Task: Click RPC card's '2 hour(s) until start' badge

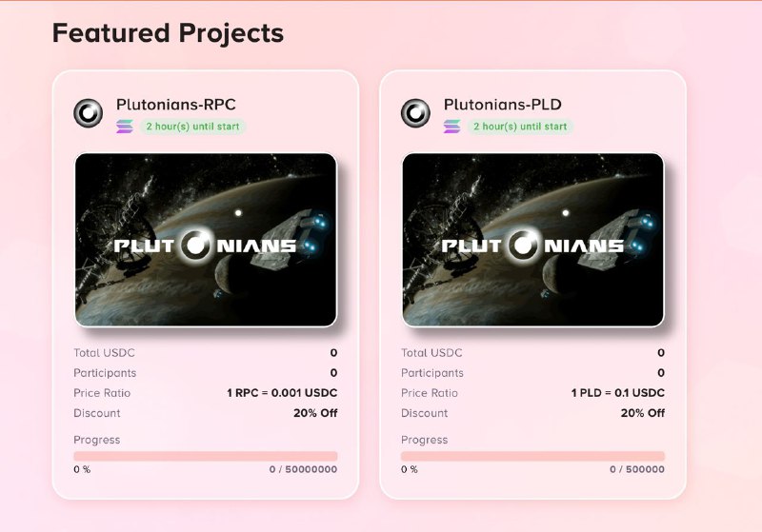Action: [x=193, y=127]
